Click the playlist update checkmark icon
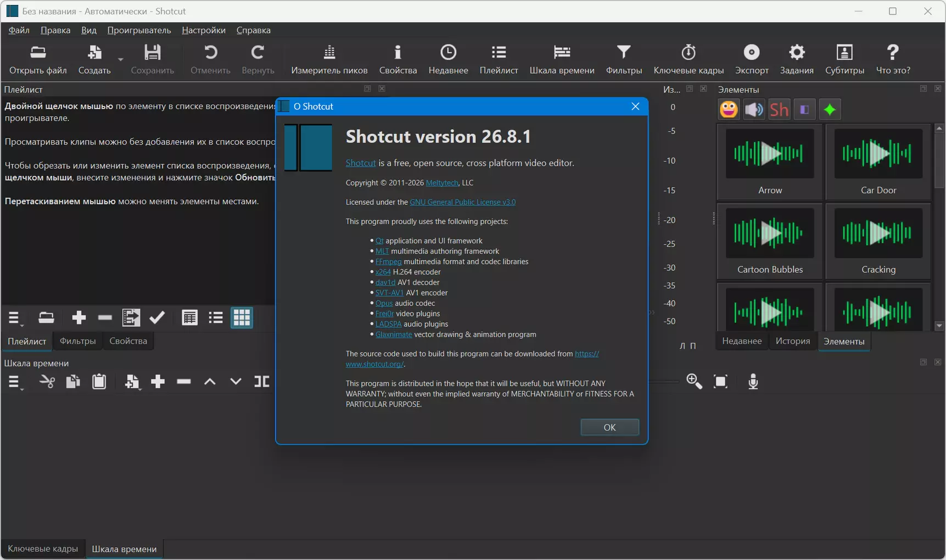946x560 pixels. (x=157, y=318)
